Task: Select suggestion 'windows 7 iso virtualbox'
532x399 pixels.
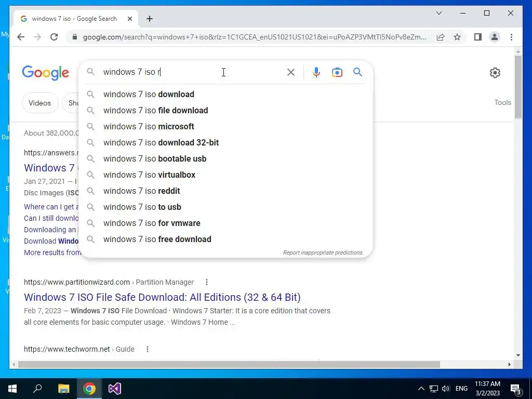Action: tap(225, 175)
